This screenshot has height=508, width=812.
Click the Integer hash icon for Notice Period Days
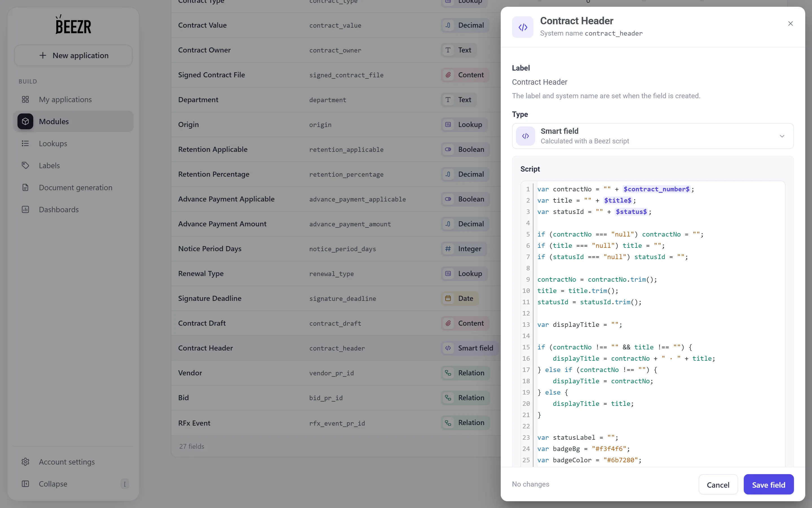pyautogui.click(x=448, y=249)
